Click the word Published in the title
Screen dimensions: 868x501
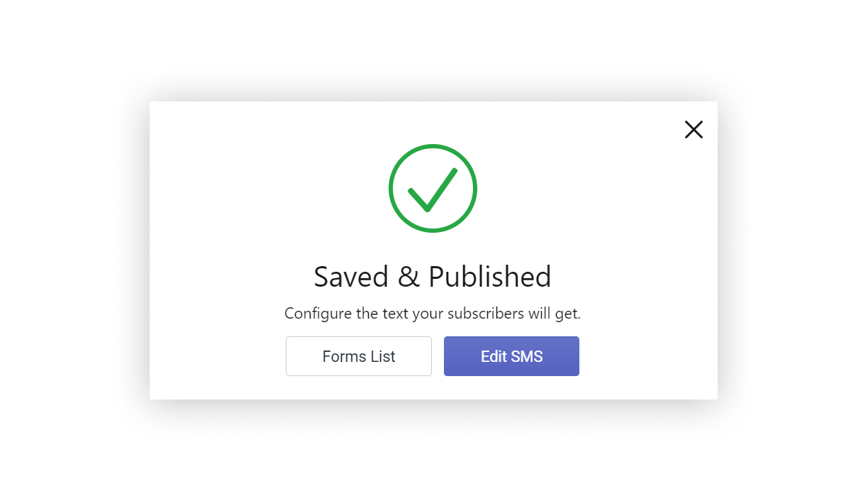(490, 277)
